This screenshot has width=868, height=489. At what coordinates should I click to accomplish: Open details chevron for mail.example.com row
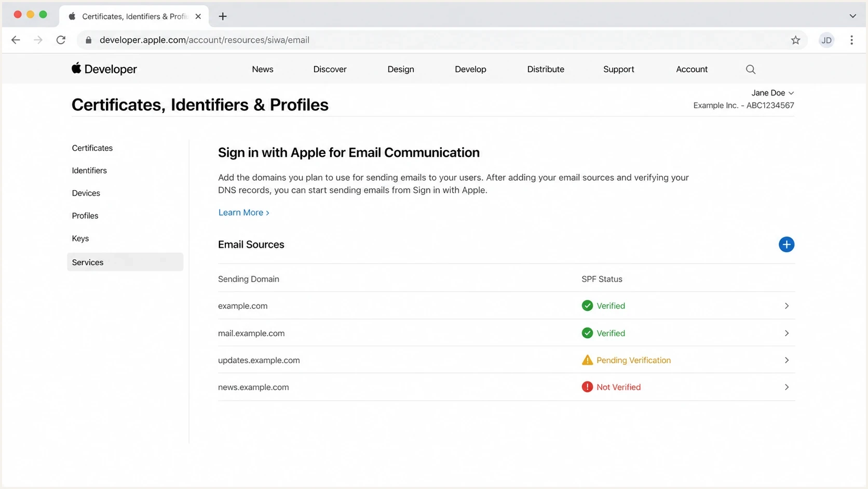click(786, 333)
